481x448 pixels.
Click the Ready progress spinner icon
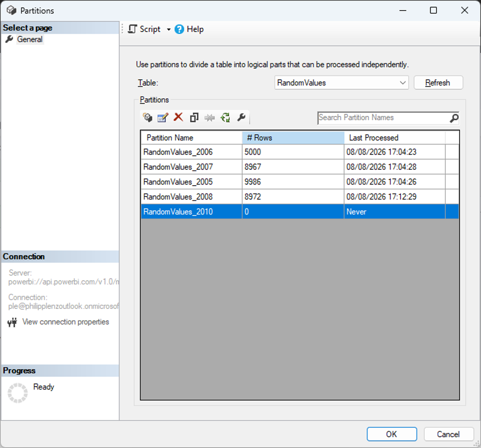click(17, 393)
